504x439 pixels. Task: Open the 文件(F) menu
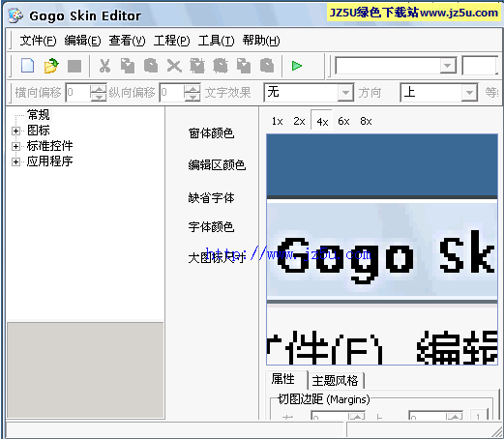pyautogui.click(x=38, y=41)
